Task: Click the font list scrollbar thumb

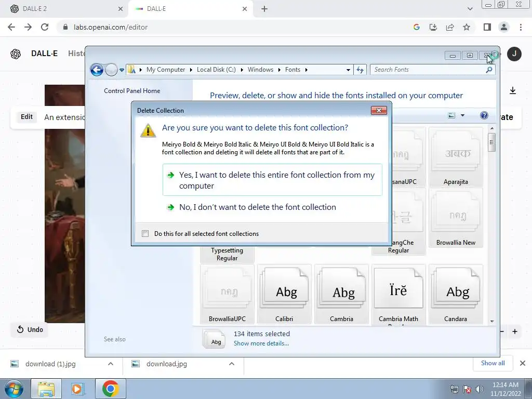Action: [x=491, y=142]
